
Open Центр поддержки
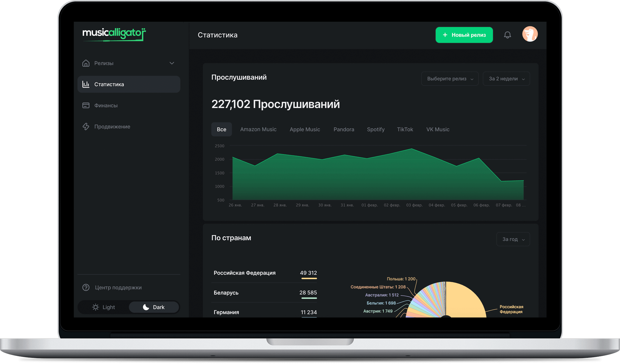click(x=118, y=287)
